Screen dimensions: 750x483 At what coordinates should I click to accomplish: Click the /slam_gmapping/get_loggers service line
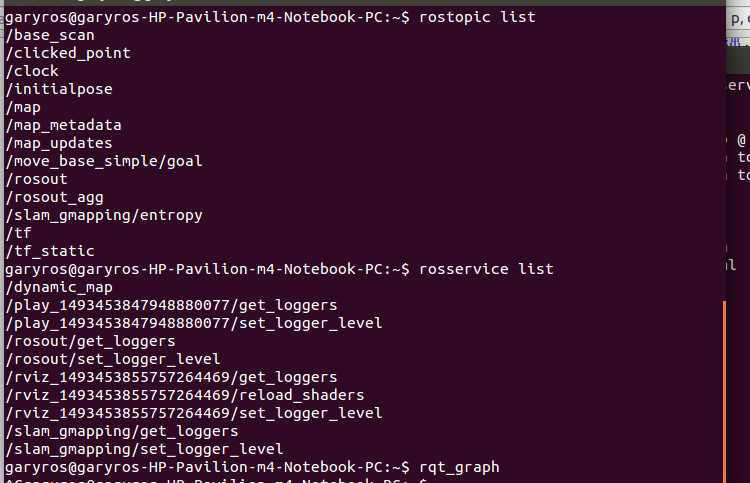click(122, 431)
